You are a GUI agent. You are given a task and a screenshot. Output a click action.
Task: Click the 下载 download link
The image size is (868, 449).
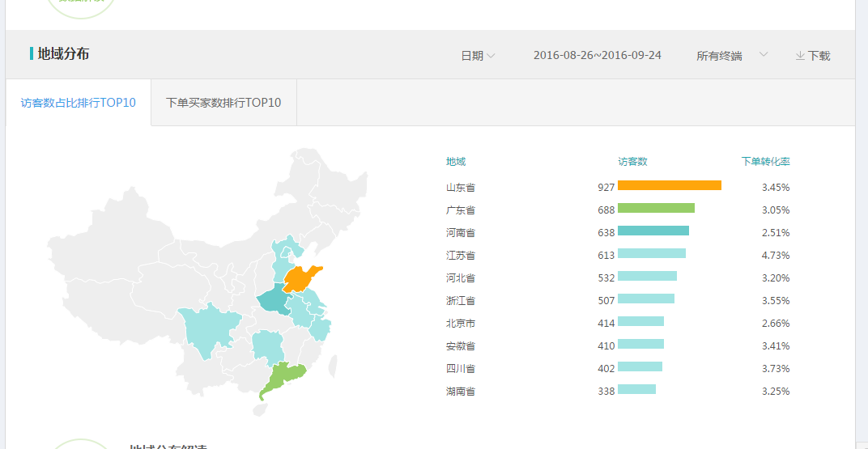coord(813,56)
